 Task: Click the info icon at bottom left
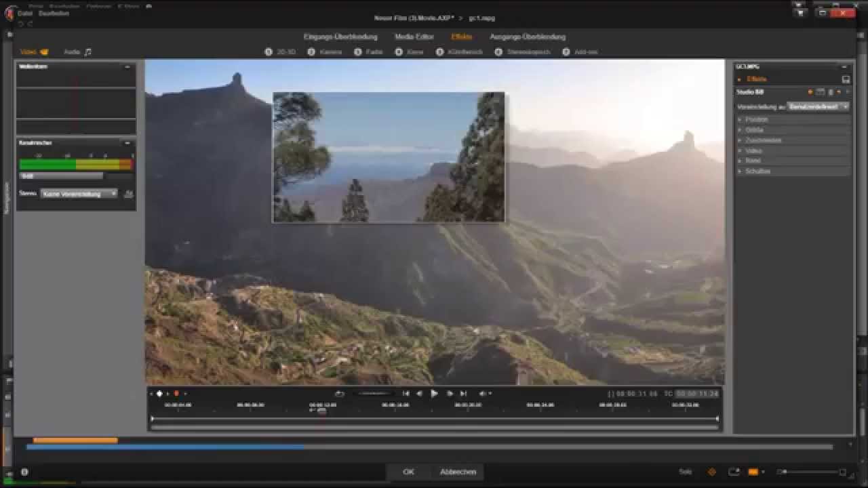24,472
